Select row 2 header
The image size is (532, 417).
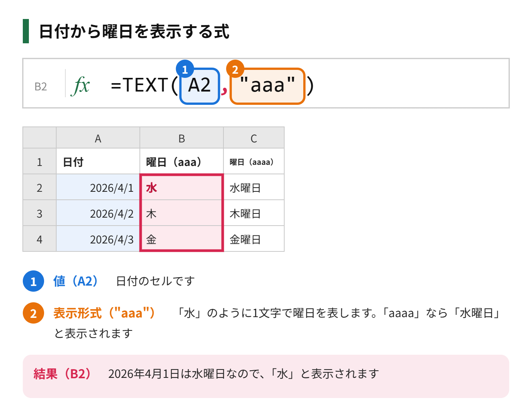[x=40, y=187]
